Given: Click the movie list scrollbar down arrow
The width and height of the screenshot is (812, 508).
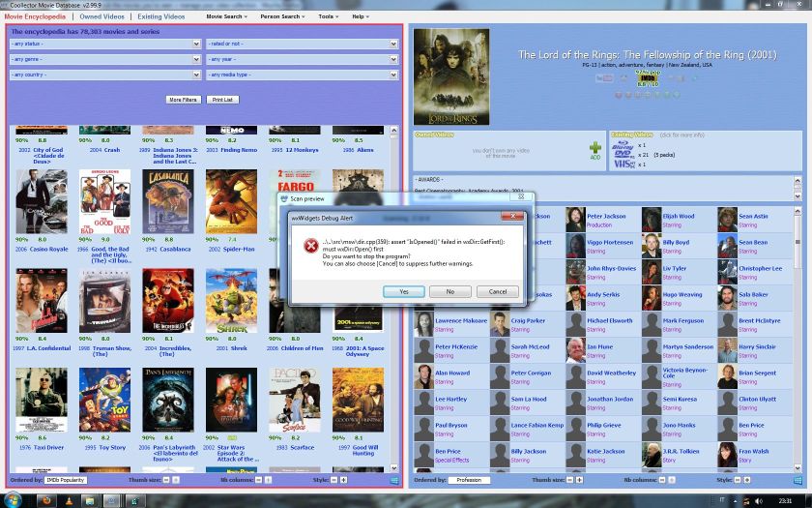Looking at the screenshot, I should [394, 468].
